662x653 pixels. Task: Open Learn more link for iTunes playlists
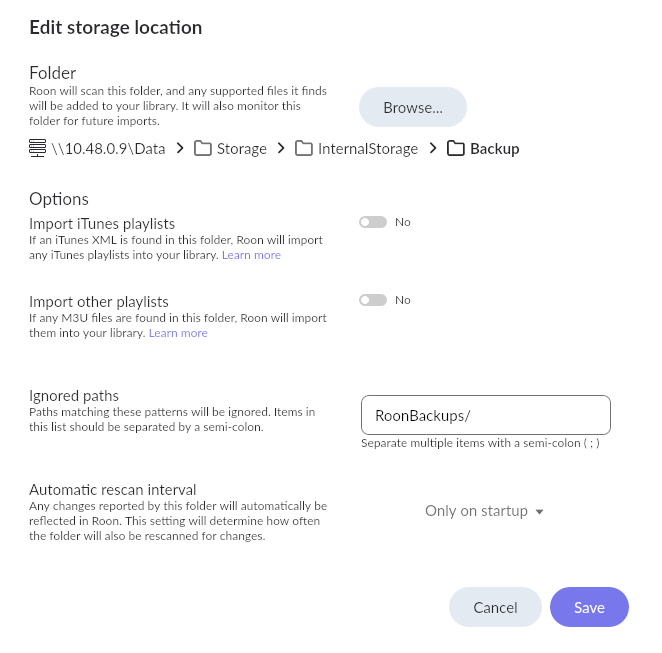(251, 255)
